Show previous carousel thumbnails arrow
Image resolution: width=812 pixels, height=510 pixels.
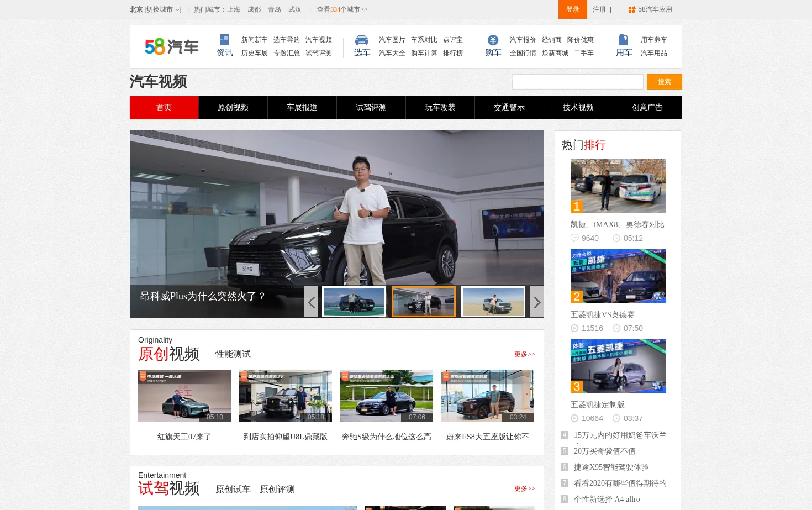pos(311,302)
